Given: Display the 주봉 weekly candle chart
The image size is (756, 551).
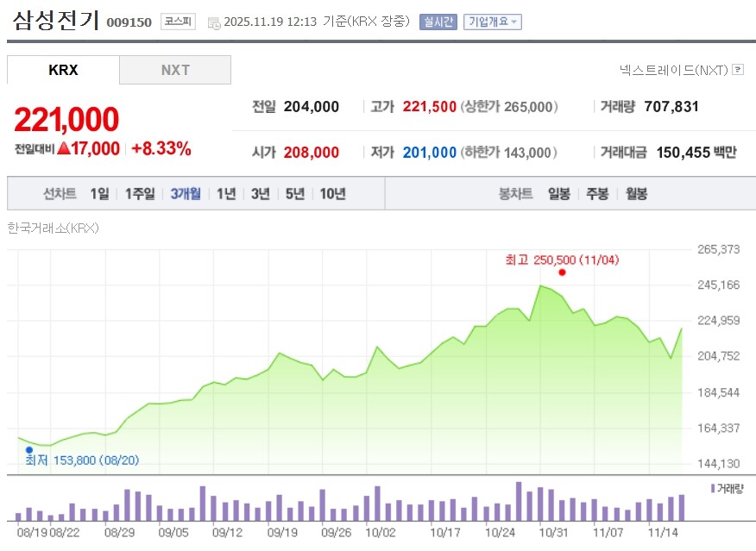Looking at the screenshot, I should click(597, 194).
